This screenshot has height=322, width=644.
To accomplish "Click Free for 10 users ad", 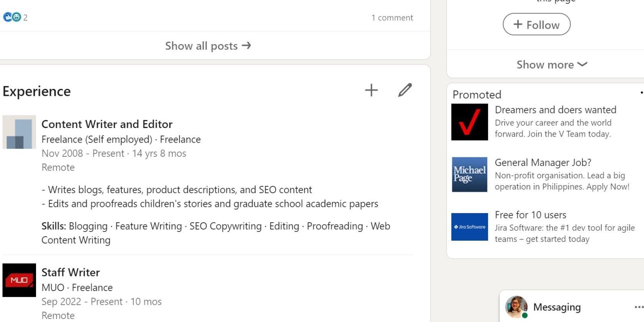I will coord(530,215).
